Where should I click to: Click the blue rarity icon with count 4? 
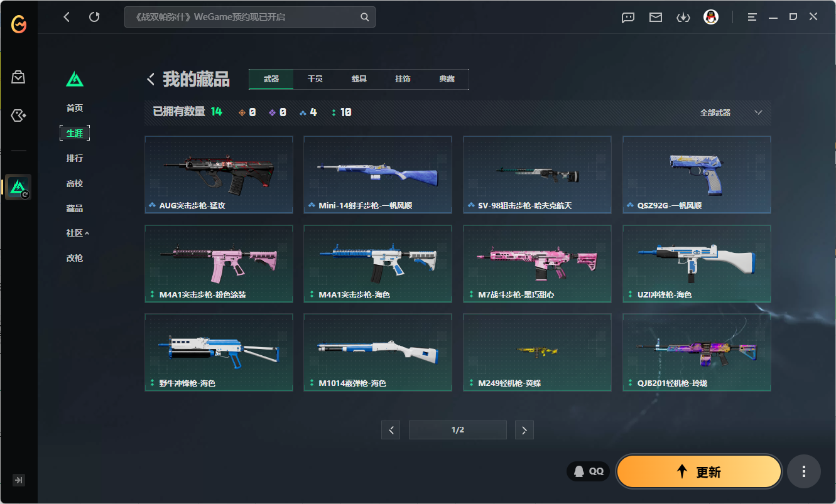(x=303, y=113)
